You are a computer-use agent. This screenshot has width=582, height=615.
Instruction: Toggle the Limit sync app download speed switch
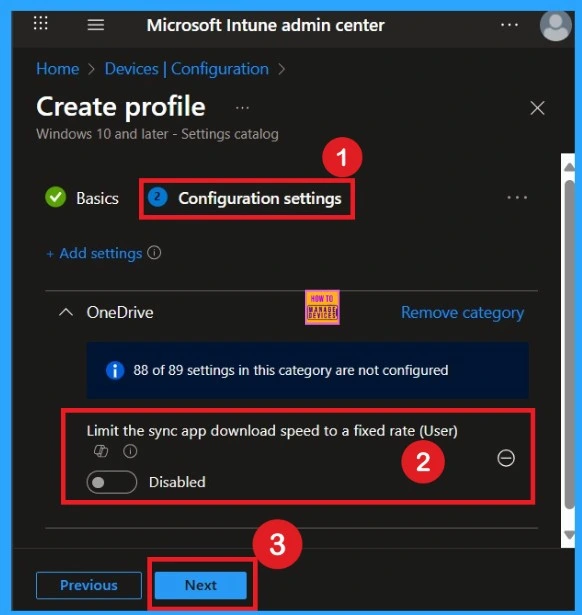click(x=112, y=482)
